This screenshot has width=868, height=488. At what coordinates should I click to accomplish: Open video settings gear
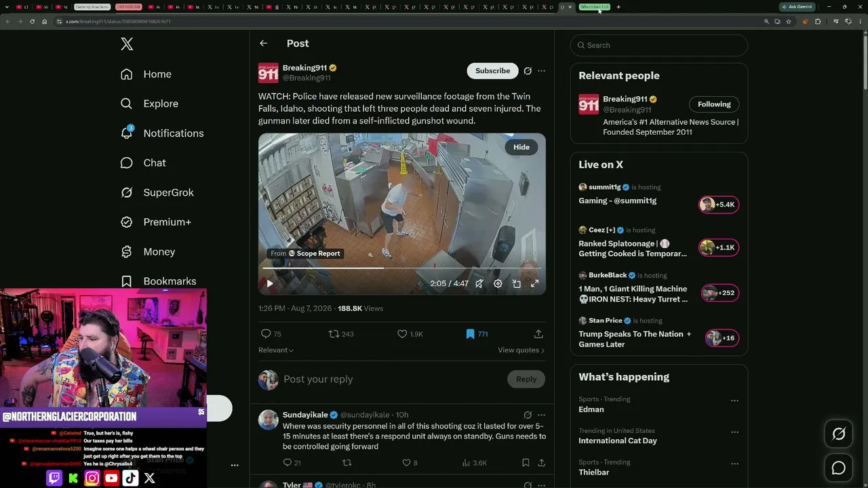coord(498,284)
